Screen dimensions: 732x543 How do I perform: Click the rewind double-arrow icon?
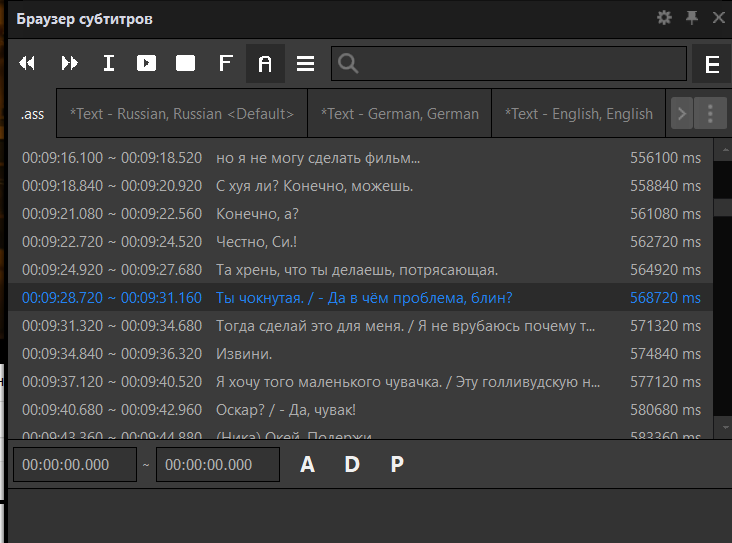(27, 64)
